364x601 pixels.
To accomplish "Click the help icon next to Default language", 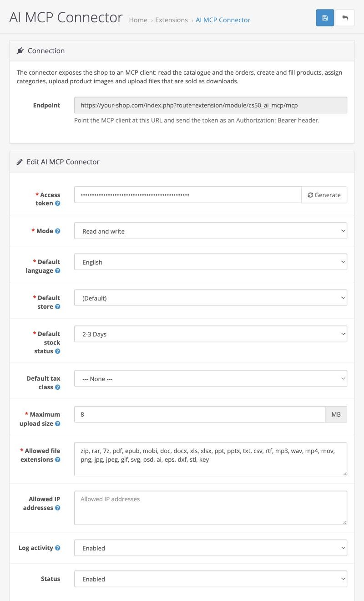I will click(x=58, y=271).
